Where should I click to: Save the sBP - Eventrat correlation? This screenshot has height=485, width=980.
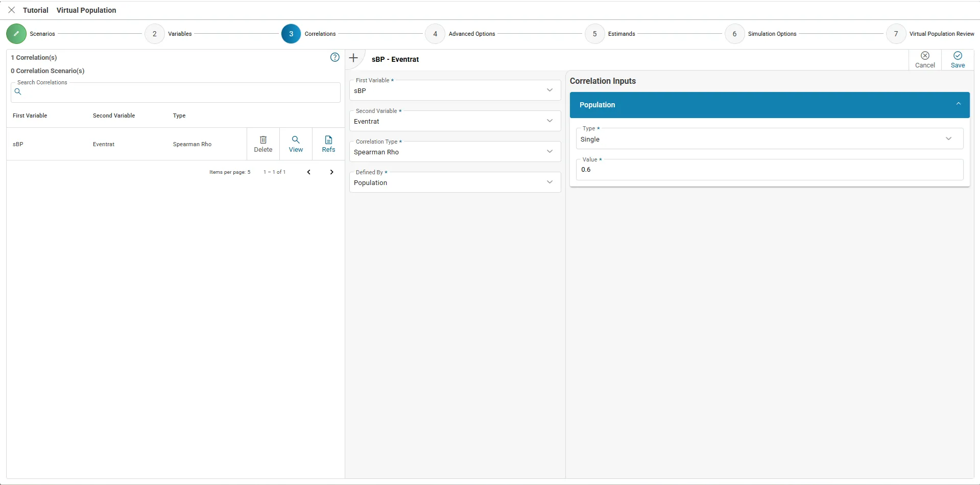(x=958, y=59)
